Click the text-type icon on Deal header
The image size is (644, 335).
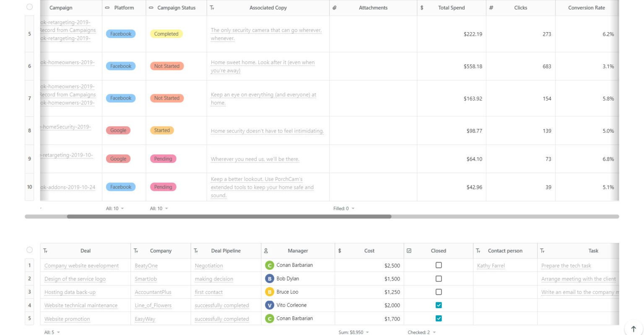coord(45,250)
